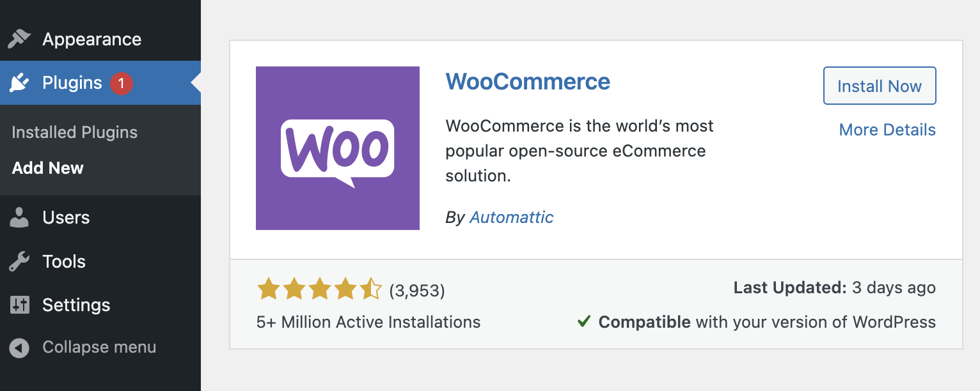The height and width of the screenshot is (391, 980).
Task: Click the green compatibility checkmark
Action: coord(583,322)
